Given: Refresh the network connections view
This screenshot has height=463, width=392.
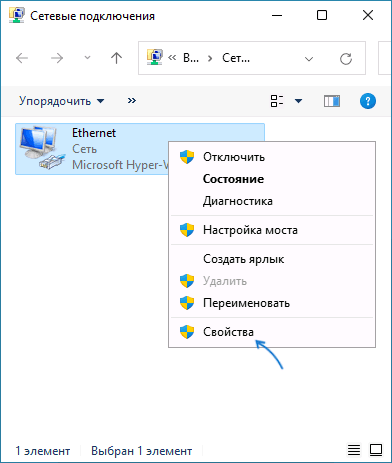Looking at the screenshot, I should click(x=346, y=59).
